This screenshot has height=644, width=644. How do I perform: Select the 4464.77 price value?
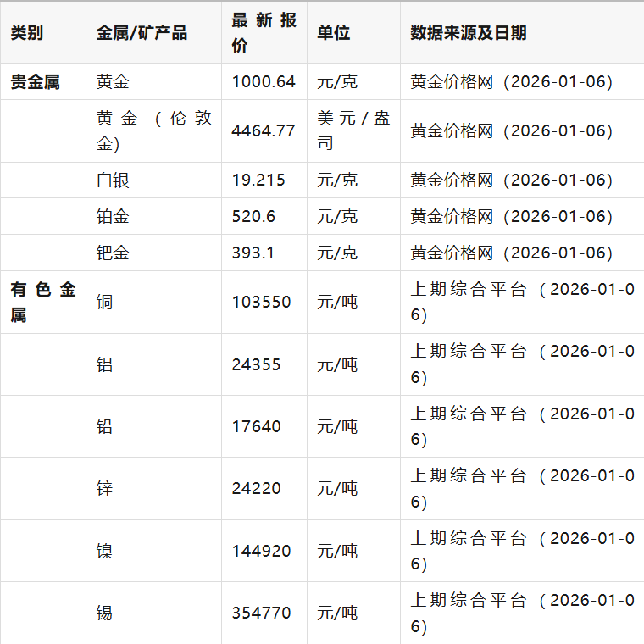point(264,130)
